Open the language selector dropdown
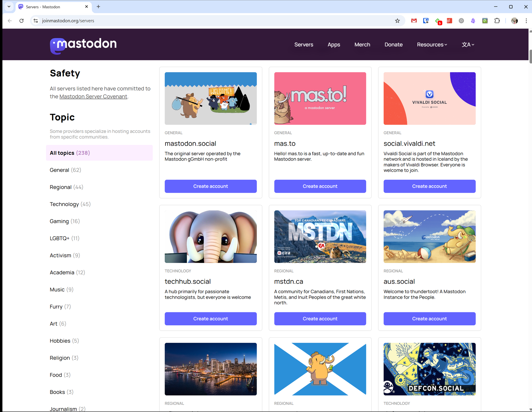 point(468,45)
